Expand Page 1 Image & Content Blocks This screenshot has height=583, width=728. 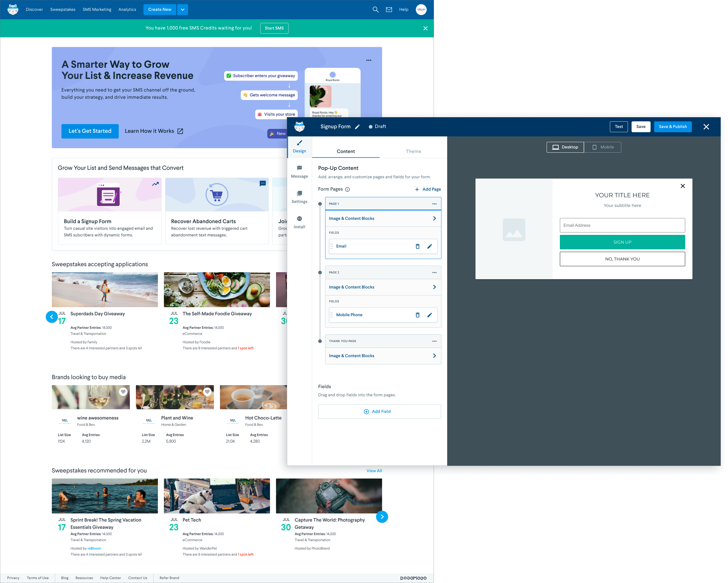tap(383, 218)
